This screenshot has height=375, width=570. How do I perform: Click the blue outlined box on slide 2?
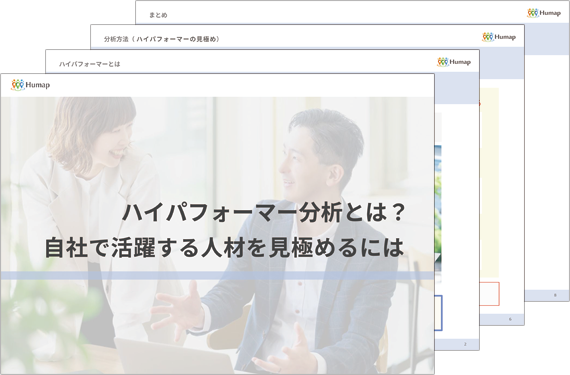(x=438, y=313)
